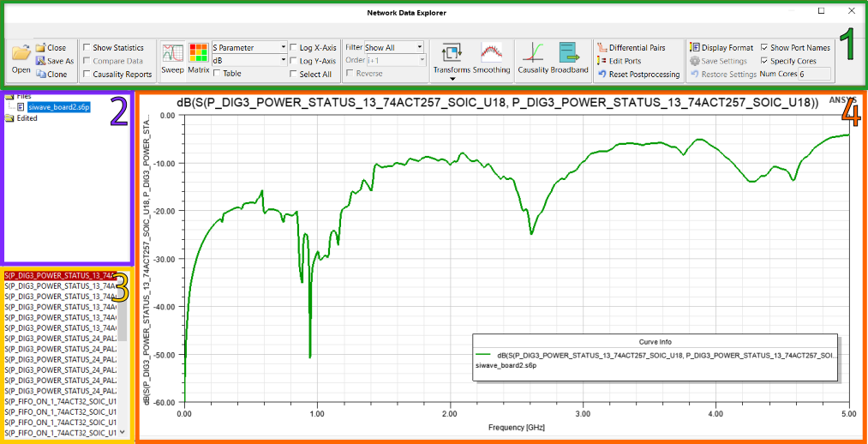Toggle the Log X-Axis checkbox
Image resolution: width=868 pixels, height=444 pixels.
(x=294, y=48)
